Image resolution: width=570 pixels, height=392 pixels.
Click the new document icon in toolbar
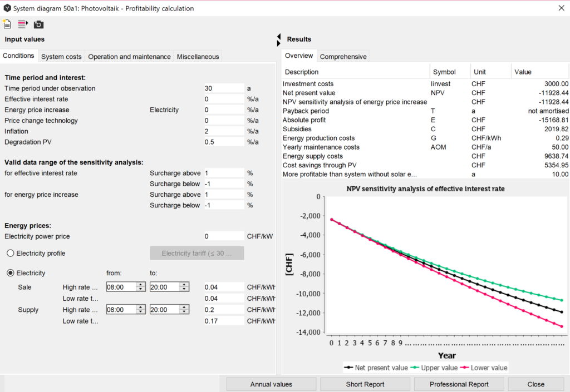pyautogui.click(x=7, y=24)
